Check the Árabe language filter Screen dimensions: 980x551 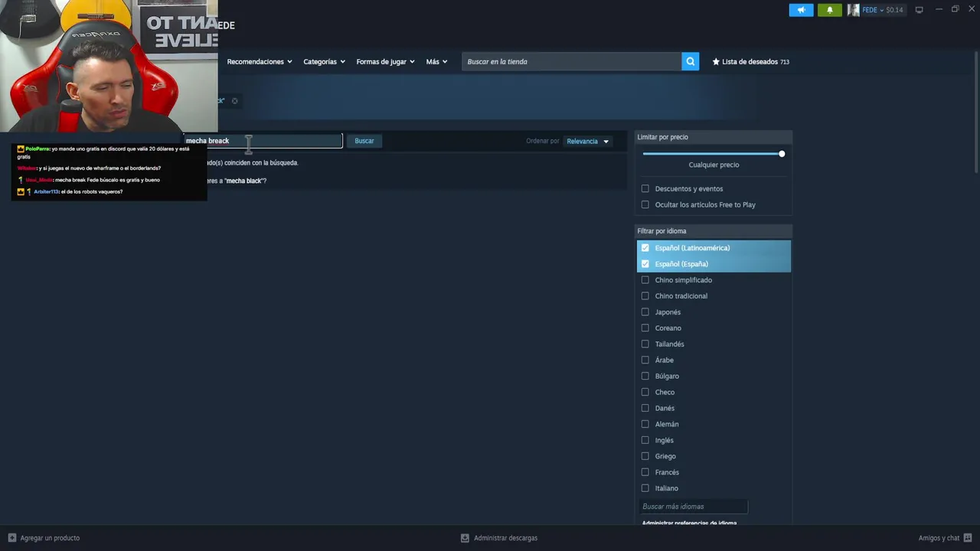[645, 360]
